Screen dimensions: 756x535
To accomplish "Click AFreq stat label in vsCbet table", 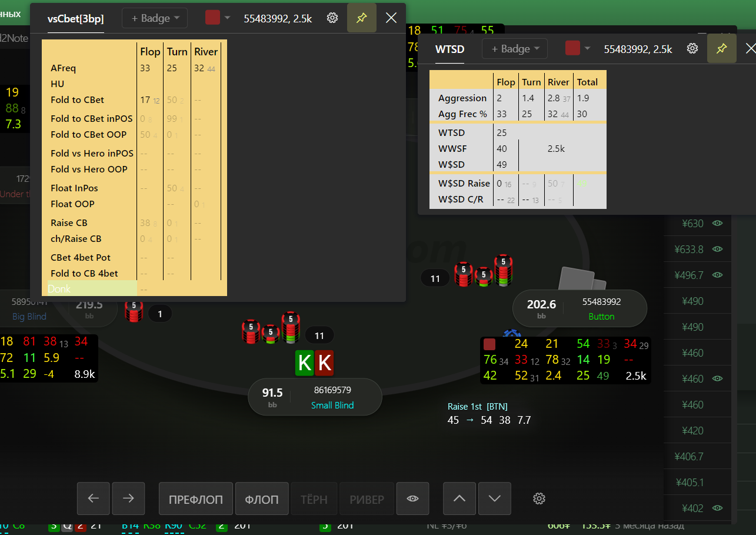I will pyautogui.click(x=63, y=68).
